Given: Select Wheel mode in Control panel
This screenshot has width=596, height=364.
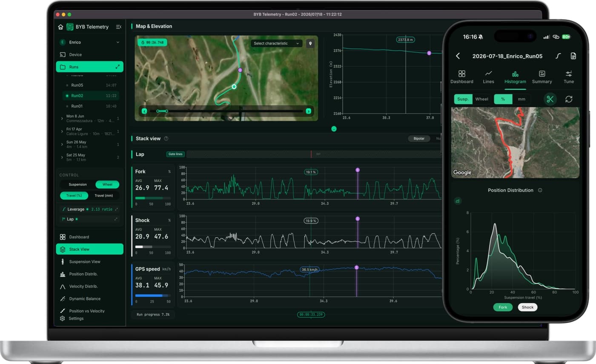Looking at the screenshot, I should (x=107, y=184).
